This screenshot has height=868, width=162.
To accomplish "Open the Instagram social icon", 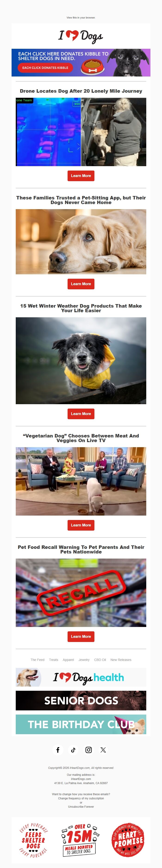I will pos(88,750).
